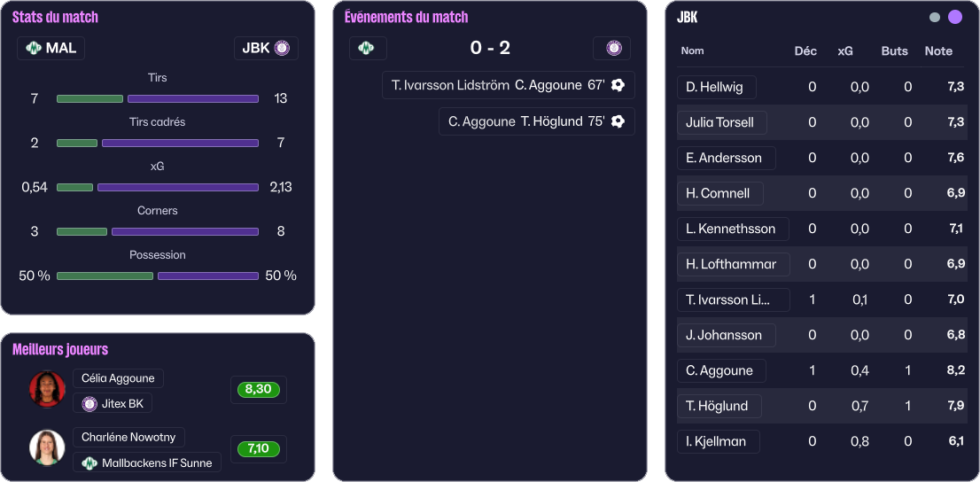Select C. Aggoune in the 67' goal event

tap(547, 85)
